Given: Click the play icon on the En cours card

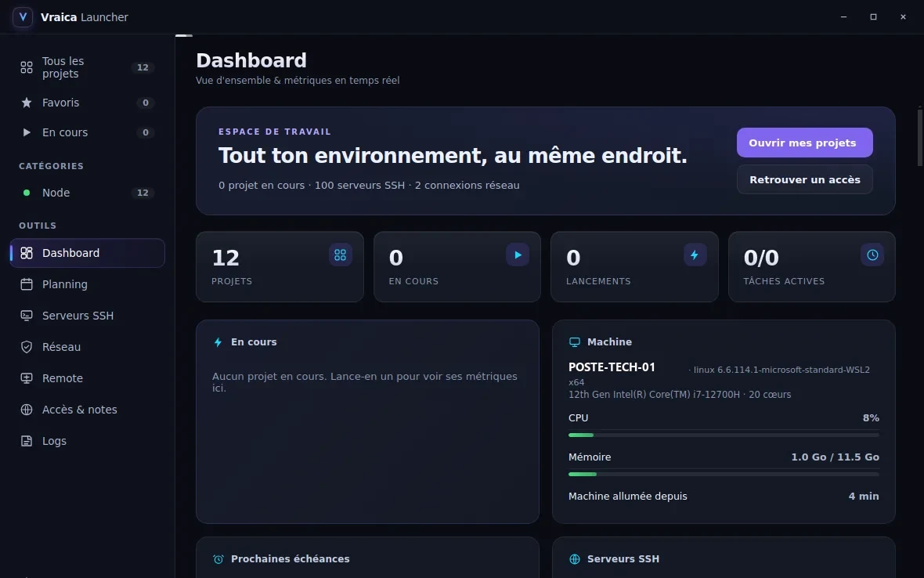Looking at the screenshot, I should [x=518, y=255].
